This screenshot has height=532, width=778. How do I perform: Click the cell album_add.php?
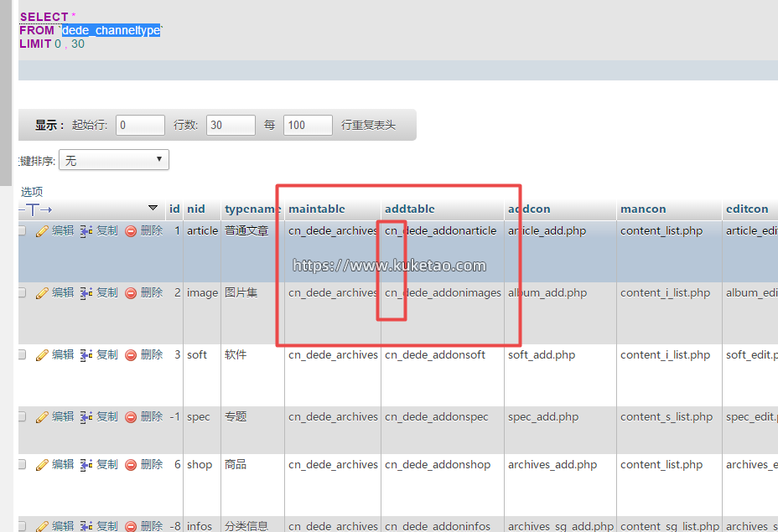pyautogui.click(x=547, y=293)
